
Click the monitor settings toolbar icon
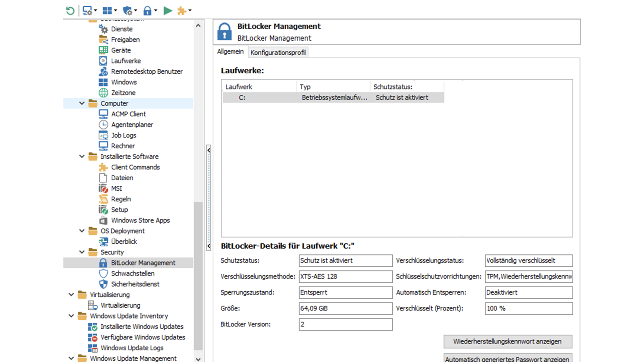tap(87, 11)
